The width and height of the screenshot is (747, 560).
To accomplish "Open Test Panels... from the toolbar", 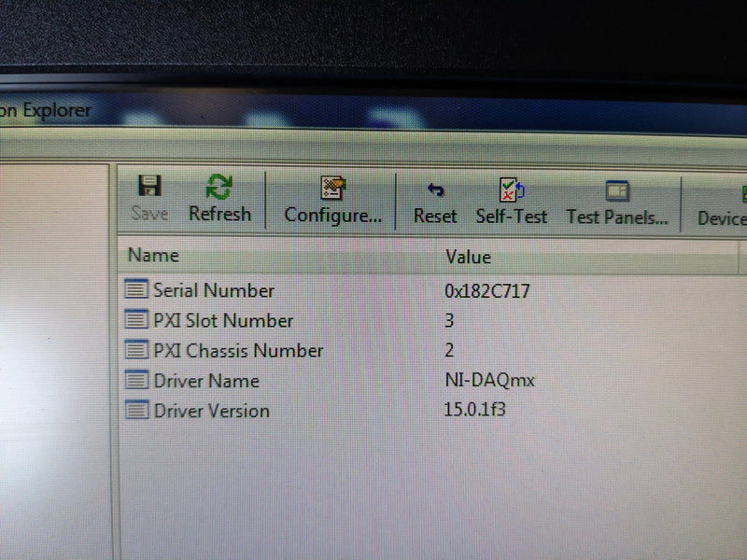I will coord(617,203).
